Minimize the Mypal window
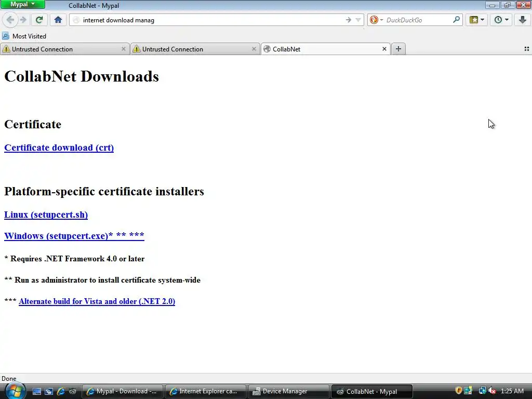This screenshot has height=399, width=532. (x=492, y=5)
